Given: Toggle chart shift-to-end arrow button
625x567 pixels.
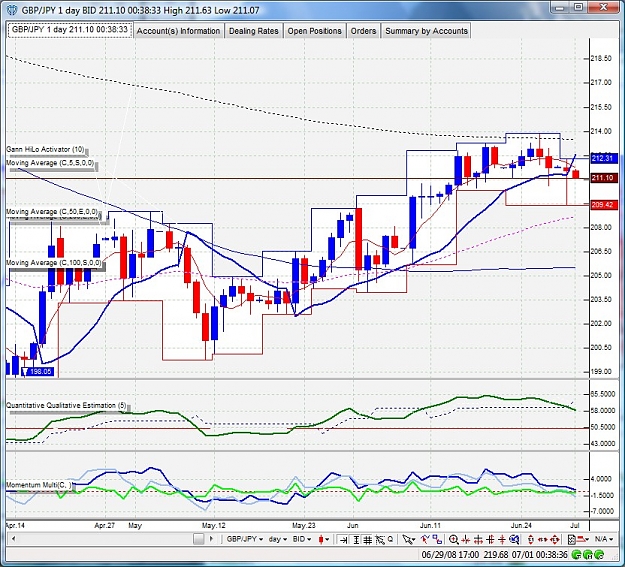Looking at the screenshot, I should click(343, 540).
